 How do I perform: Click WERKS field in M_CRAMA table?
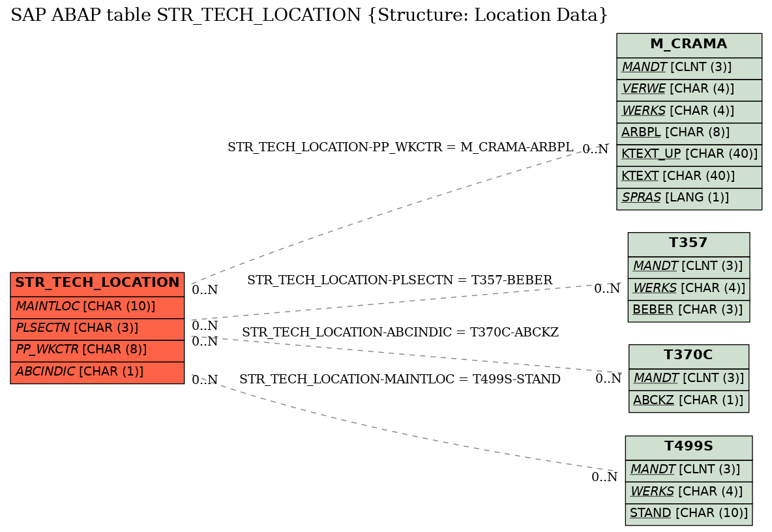pyautogui.click(x=689, y=111)
